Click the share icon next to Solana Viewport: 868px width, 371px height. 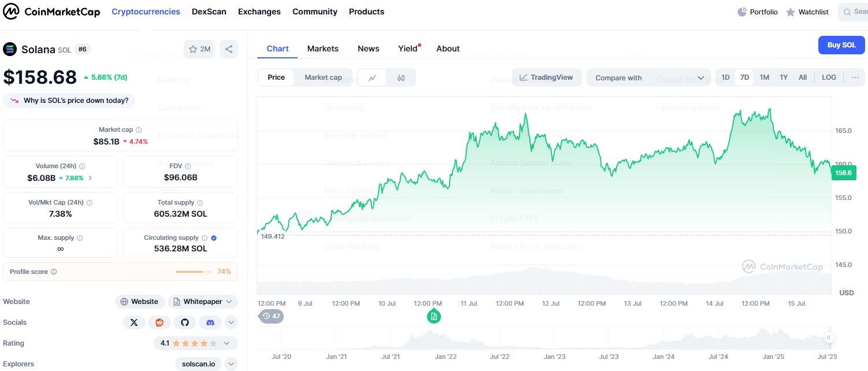point(229,49)
